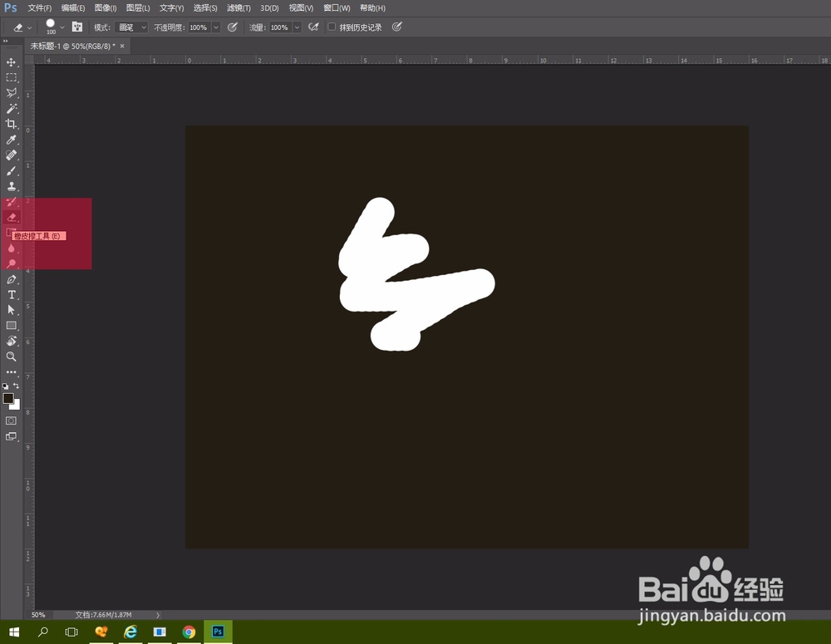Open the brush settings panel icon

77,27
